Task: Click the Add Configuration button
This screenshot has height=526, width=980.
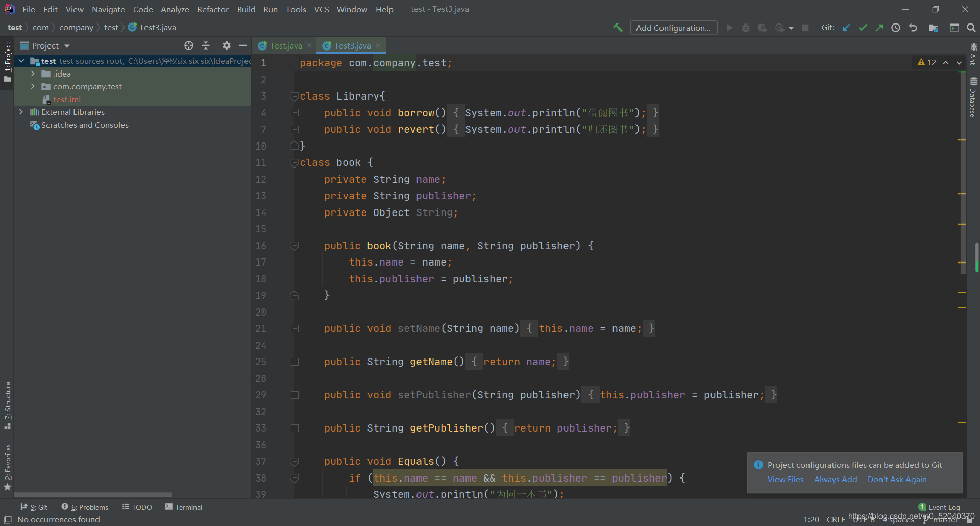Action: [673, 28]
